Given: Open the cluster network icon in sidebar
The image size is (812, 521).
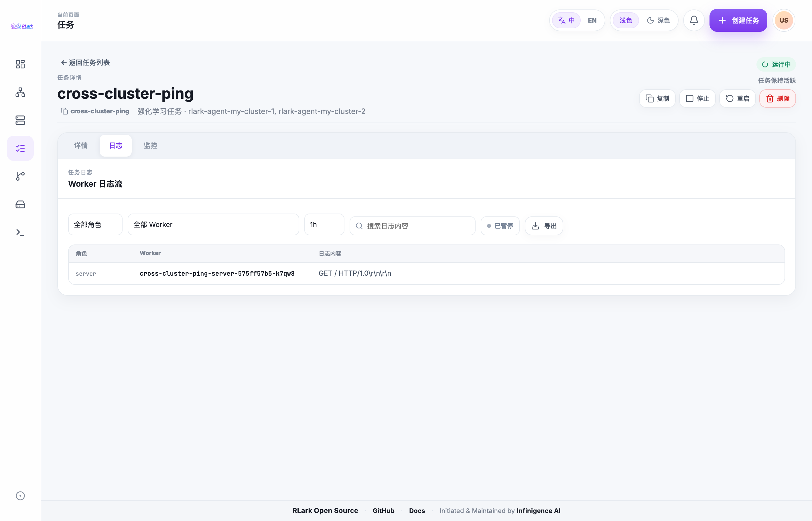Looking at the screenshot, I should [20, 92].
